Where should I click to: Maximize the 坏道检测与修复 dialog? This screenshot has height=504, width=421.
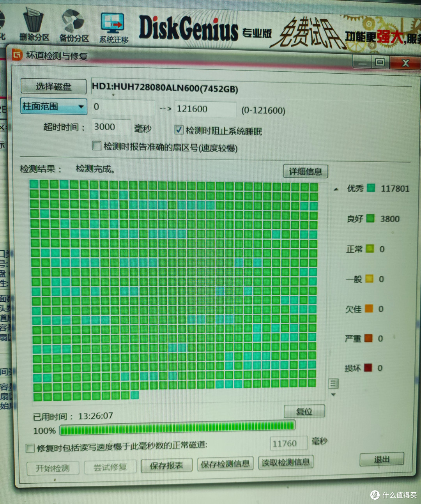[380, 62]
